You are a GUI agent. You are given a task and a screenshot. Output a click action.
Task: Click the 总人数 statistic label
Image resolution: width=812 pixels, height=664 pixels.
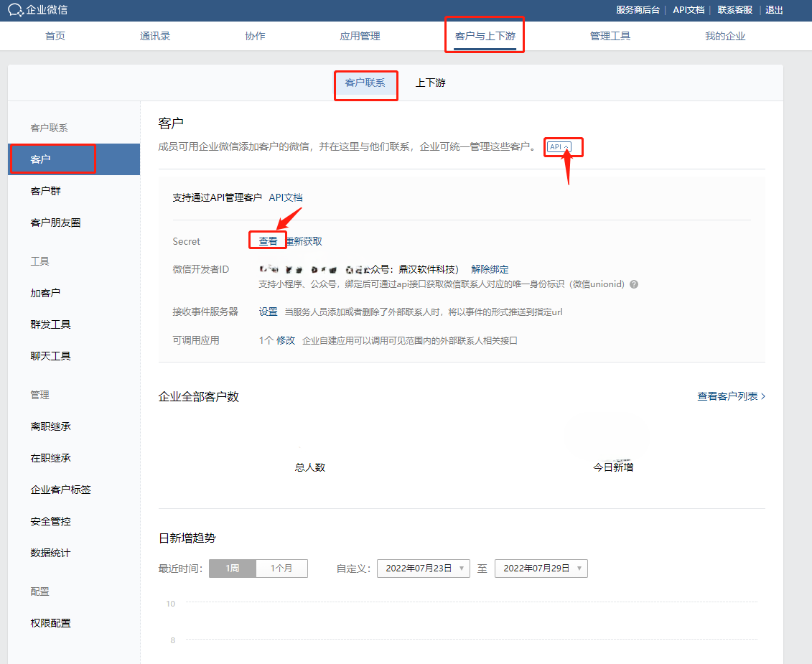(x=310, y=467)
